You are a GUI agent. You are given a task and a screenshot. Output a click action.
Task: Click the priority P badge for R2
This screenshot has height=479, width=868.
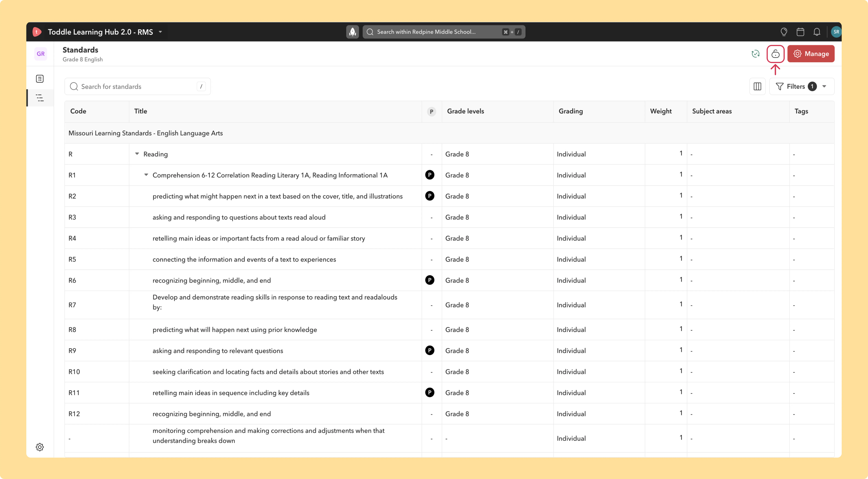430,196
